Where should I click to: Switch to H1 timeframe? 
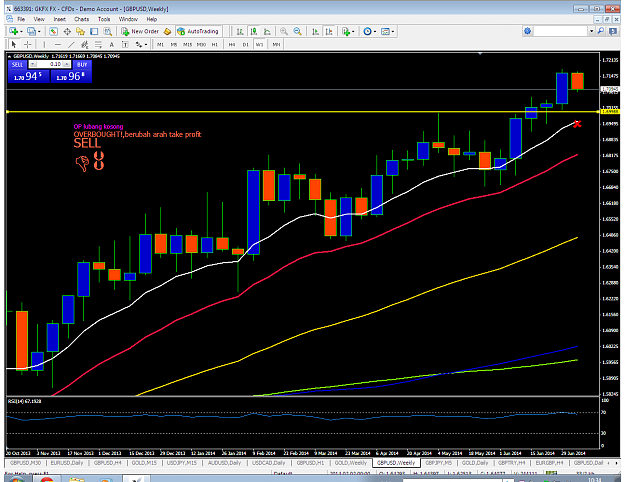(x=215, y=45)
